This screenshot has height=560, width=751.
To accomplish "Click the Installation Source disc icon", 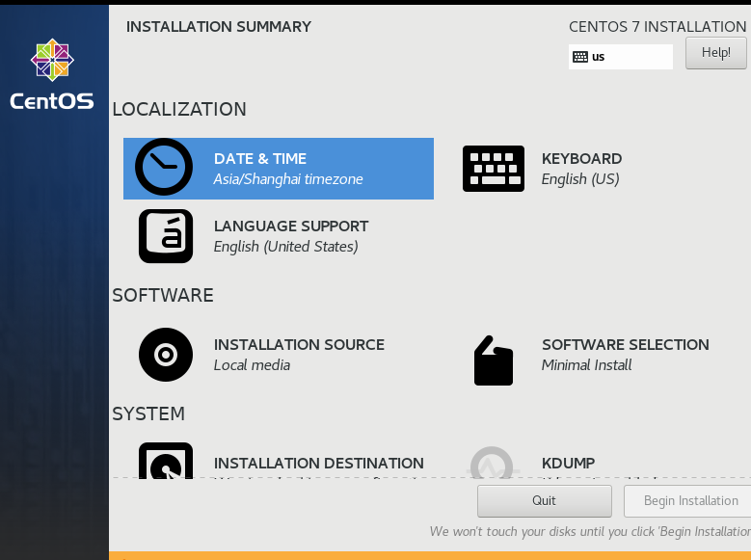I will click(166, 355).
